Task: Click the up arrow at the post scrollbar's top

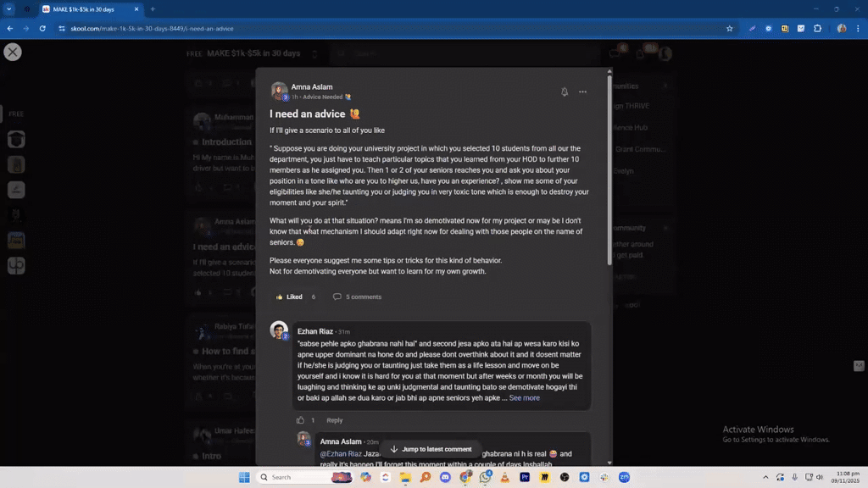Action: (609, 71)
